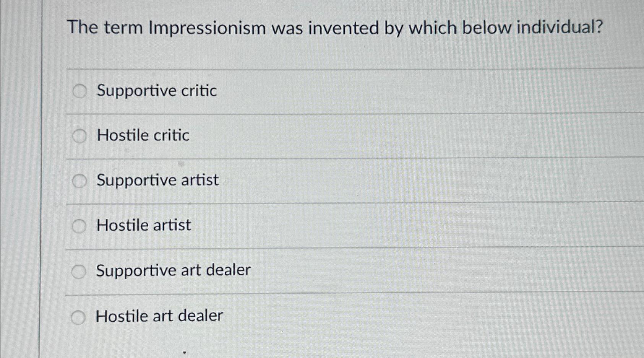The image size is (644, 358).
Task: Click the Hostile artist answer text
Action: click(144, 225)
